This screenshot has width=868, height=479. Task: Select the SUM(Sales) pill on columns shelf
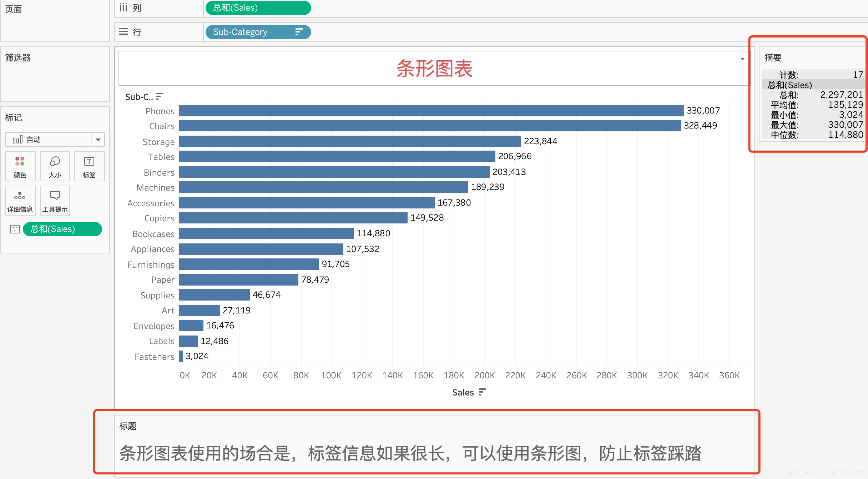pos(258,8)
